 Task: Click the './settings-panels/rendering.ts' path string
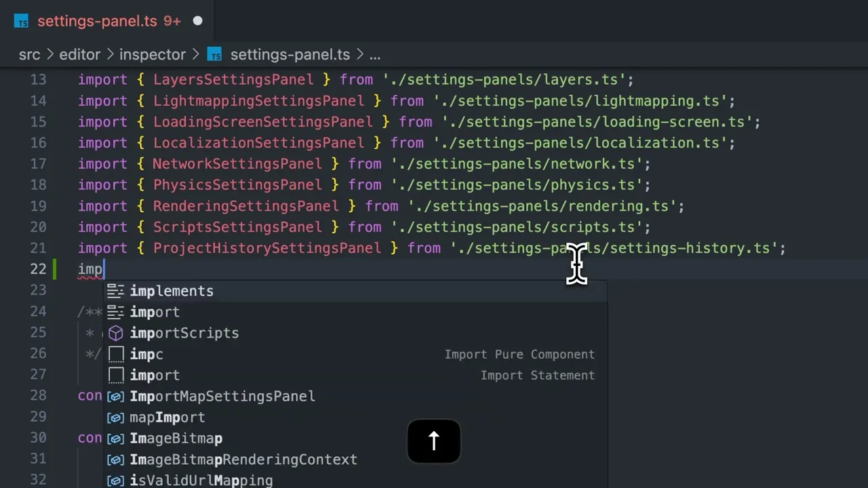pyautogui.click(x=542, y=205)
